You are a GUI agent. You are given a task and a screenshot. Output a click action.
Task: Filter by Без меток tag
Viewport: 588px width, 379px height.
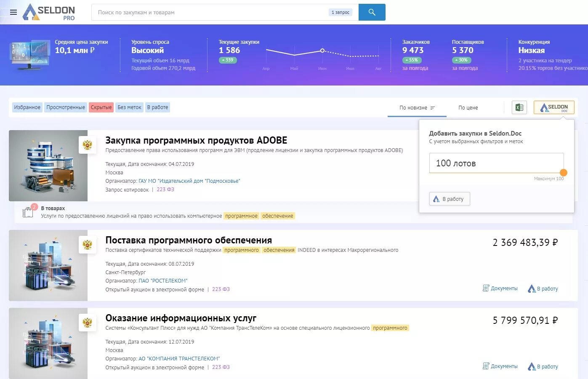point(129,107)
